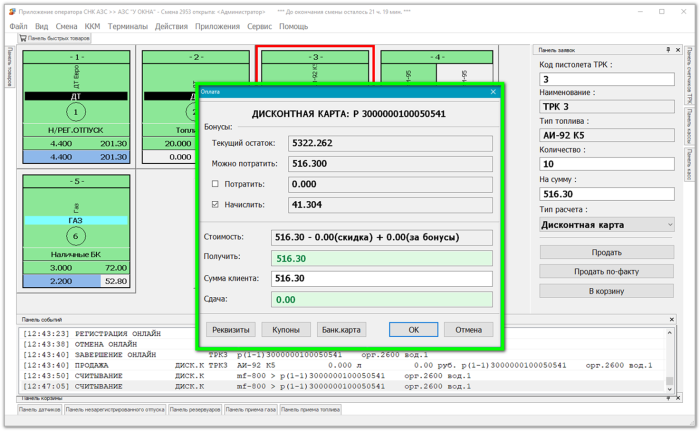This screenshot has height=431, width=700.
Task: Click the Стоимость calculation field
Action: point(382,238)
